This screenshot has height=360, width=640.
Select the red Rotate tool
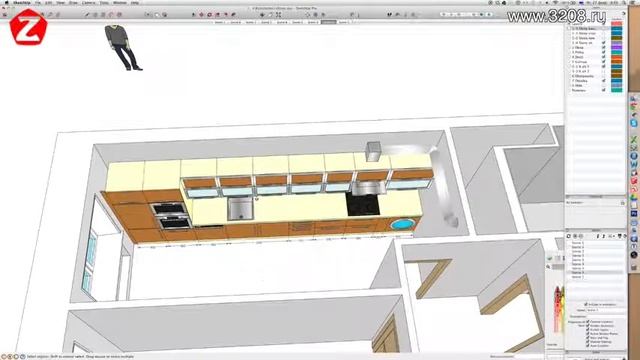[x=209, y=15]
